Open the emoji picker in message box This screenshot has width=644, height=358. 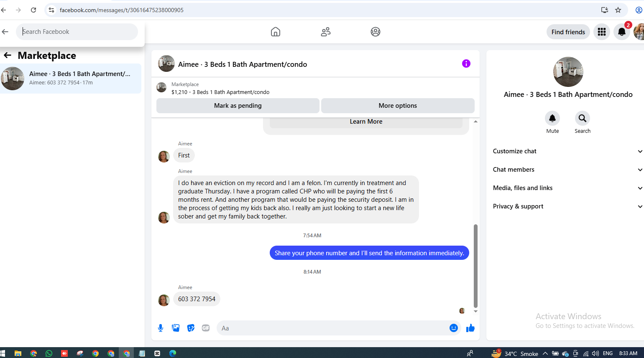click(454, 328)
